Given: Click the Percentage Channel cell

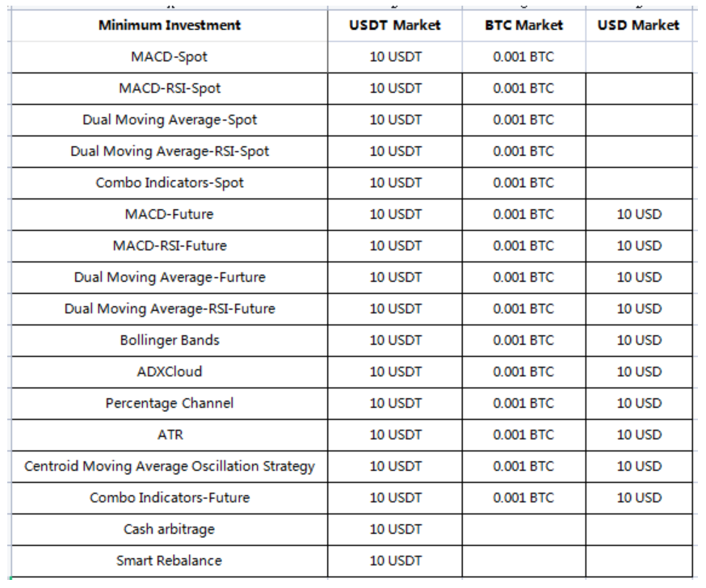Looking at the screenshot, I should point(170,404).
